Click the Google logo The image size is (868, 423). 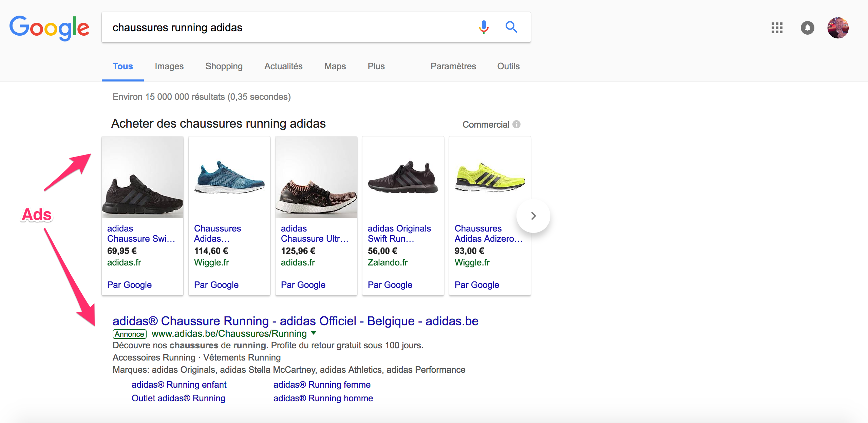pos(50,28)
